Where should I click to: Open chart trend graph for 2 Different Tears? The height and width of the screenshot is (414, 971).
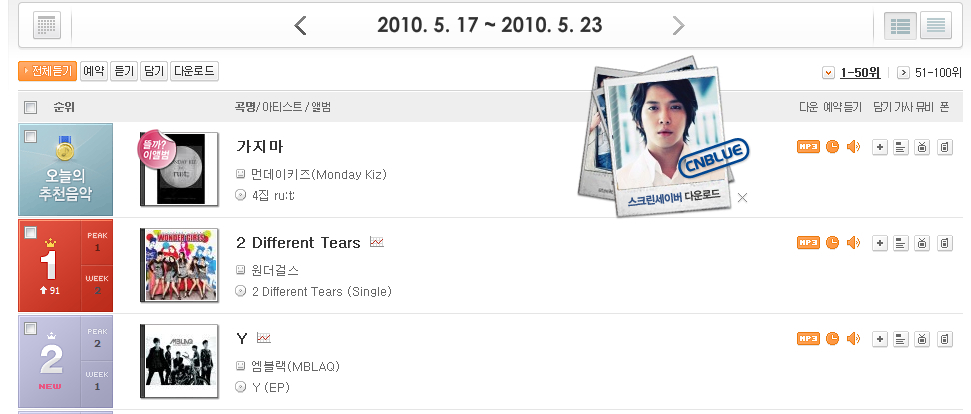click(377, 242)
